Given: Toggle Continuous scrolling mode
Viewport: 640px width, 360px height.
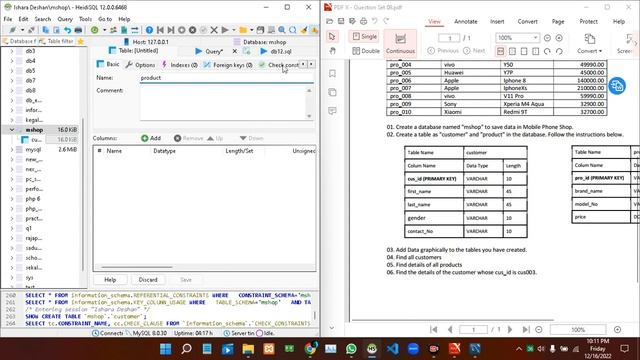Looking at the screenshot, I should pos(400,43).
